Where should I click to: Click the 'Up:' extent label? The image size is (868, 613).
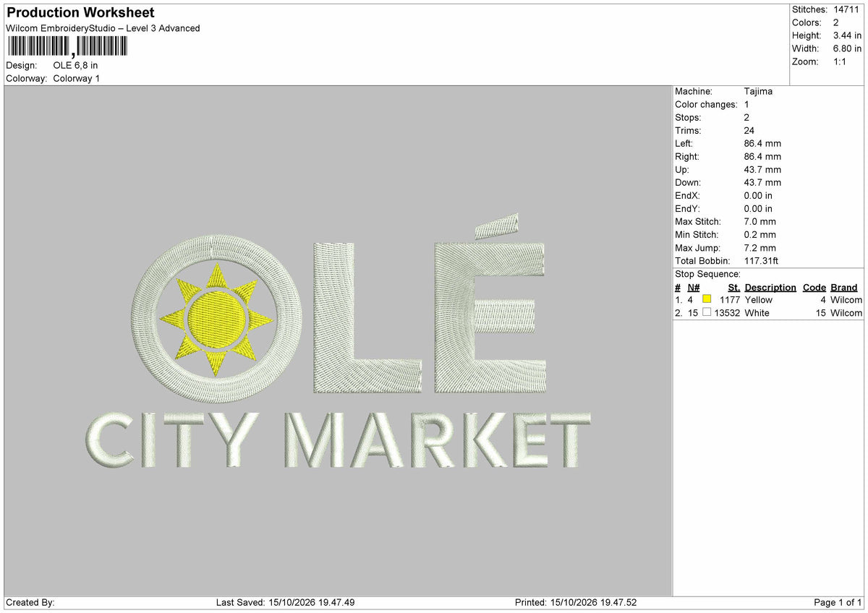click(682, 169)
